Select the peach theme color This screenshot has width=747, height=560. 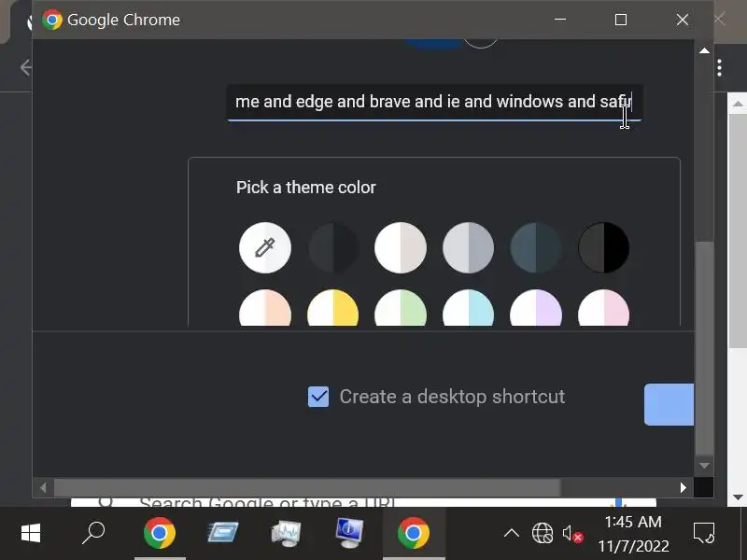coord(265,308)
